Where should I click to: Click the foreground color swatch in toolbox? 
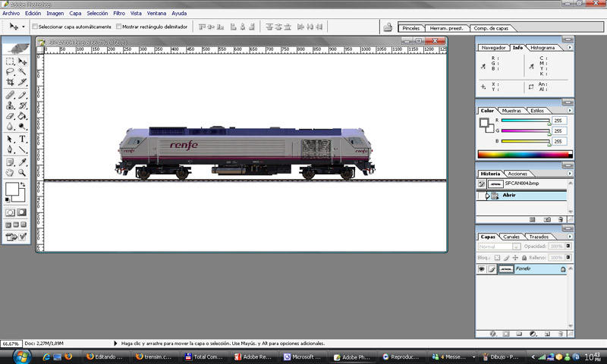(x=12, y=190)
